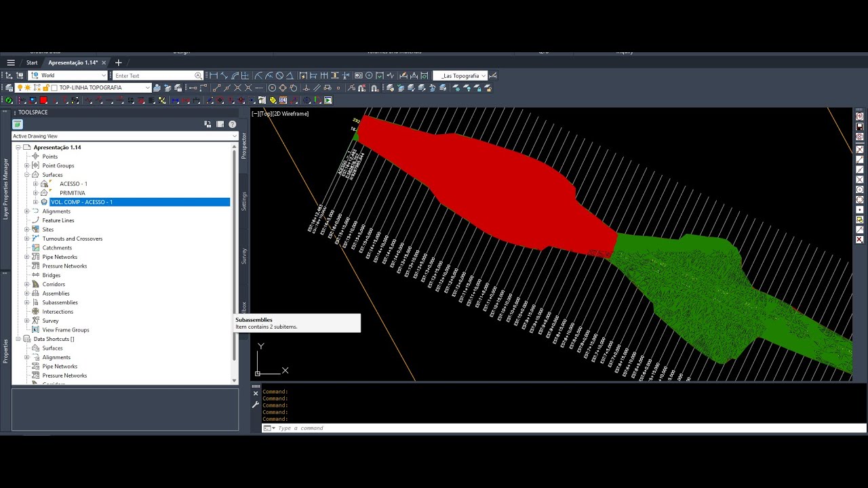Click the Make Object's Layer Current icon
Viewport: 868px width, 488px height.
(156, 87)
